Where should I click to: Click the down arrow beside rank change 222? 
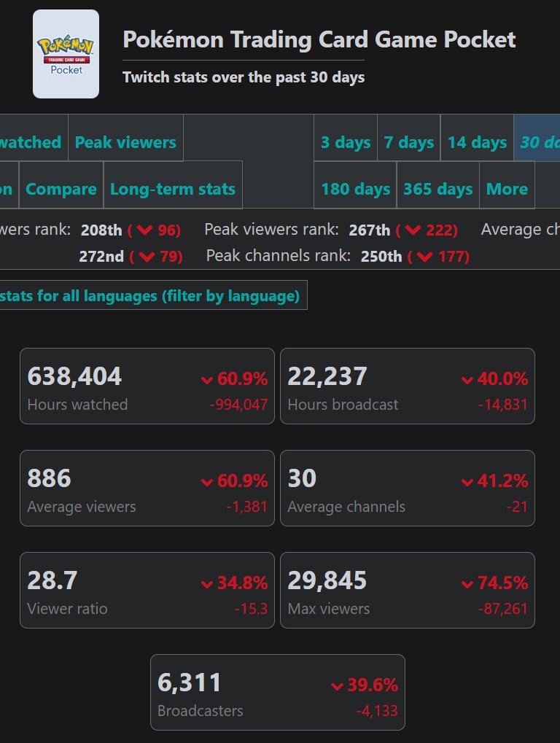[413, 230]
